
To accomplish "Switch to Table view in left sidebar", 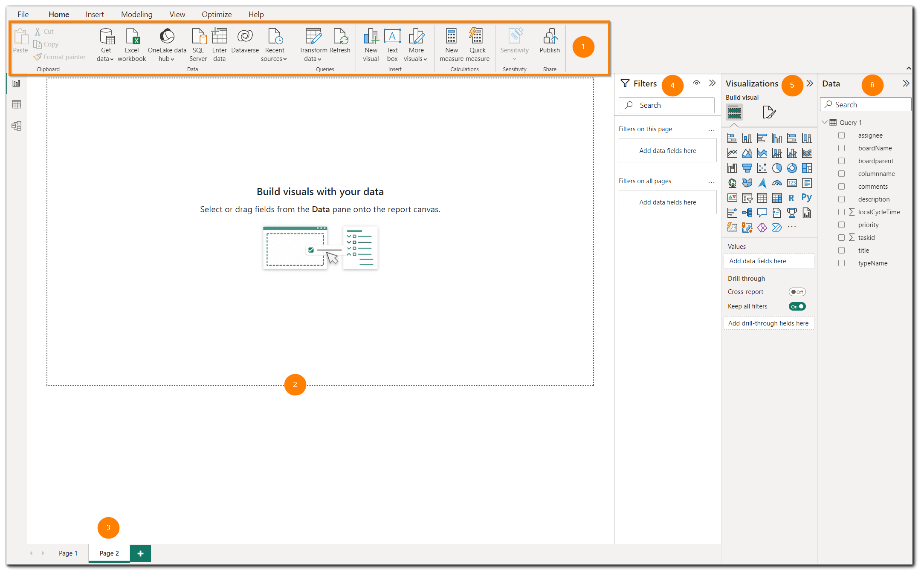I will coord(16,104).
